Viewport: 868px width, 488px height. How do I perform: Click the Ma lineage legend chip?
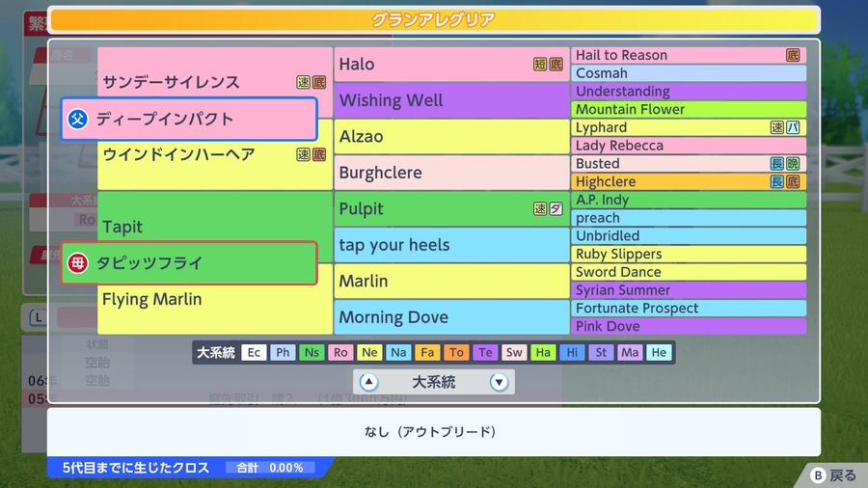pyautogui.click(x=630, y=352)
